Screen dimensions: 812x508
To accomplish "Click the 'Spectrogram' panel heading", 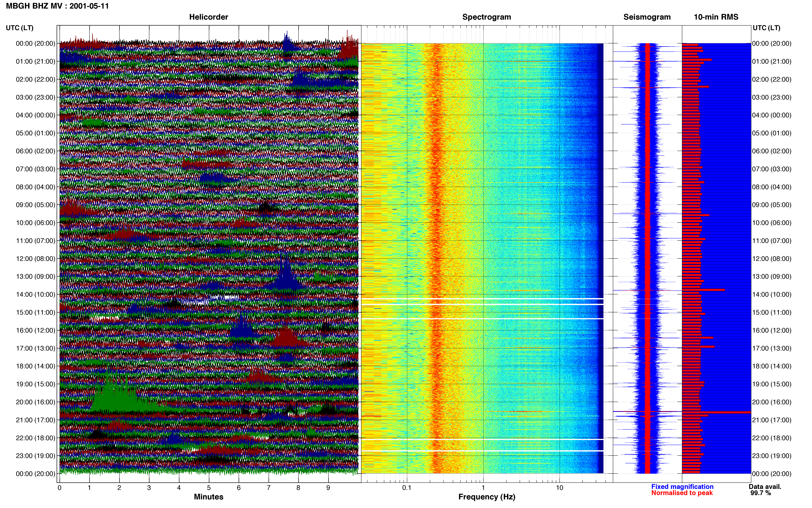I will [487, 17].
